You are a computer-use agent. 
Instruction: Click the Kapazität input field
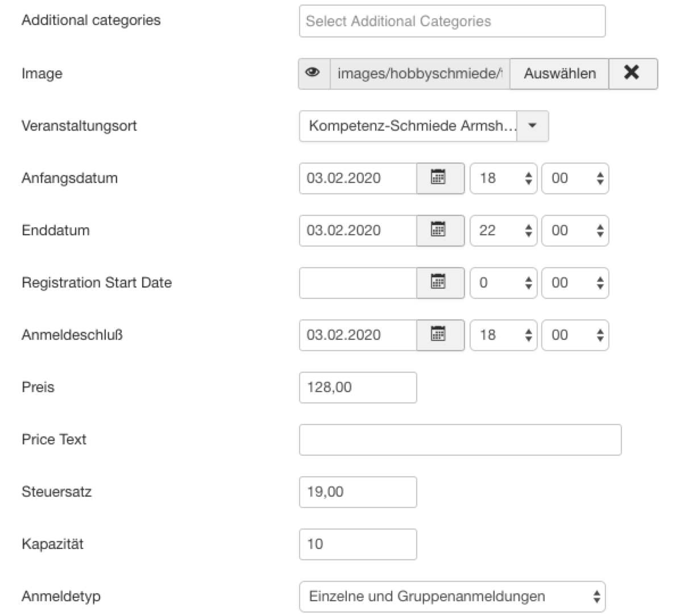(x=358, y=544)
